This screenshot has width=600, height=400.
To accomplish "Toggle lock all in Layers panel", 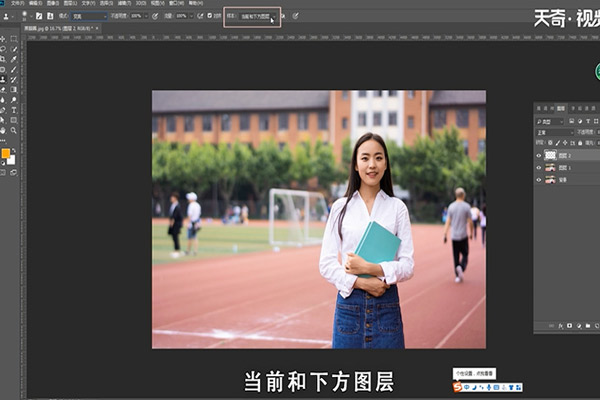I will click(x=580, y=143).
